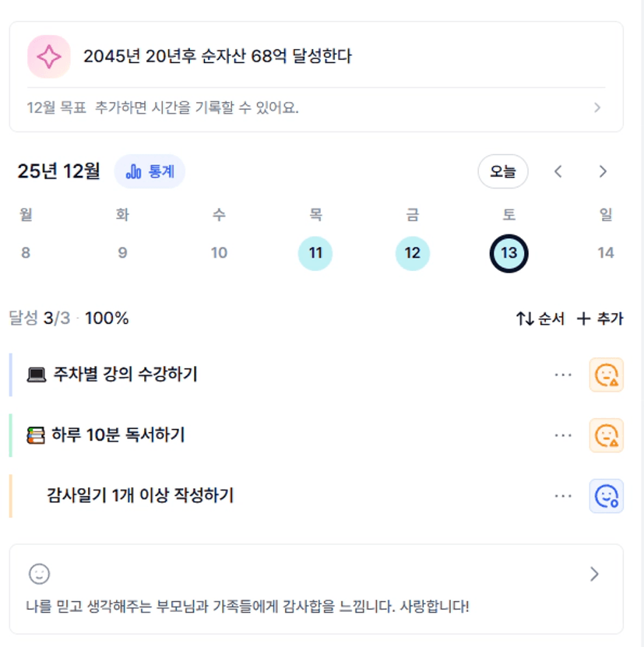Select Thursday the 11th in the calendar
This screenshot has width=644, height=647.
[x=315, y=253]
